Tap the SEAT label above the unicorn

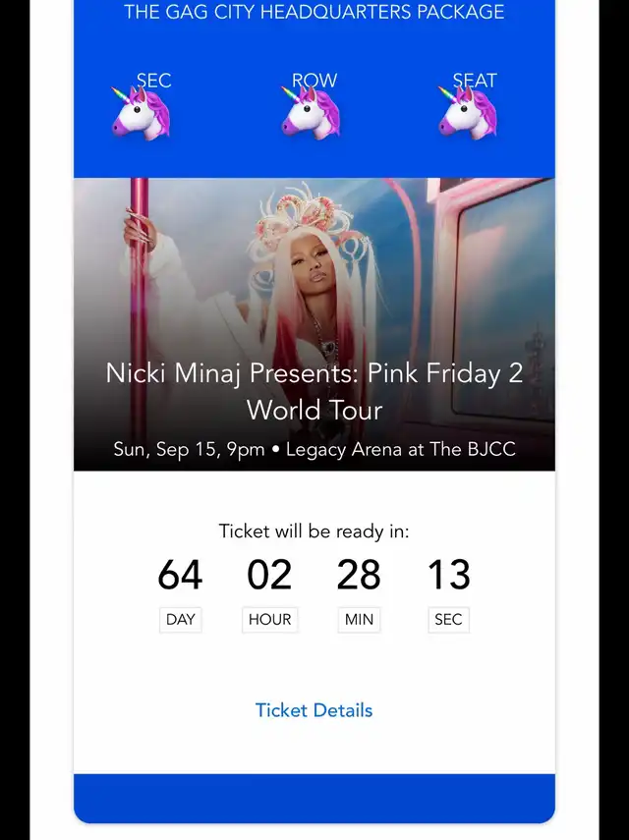[x=475, y=81]
